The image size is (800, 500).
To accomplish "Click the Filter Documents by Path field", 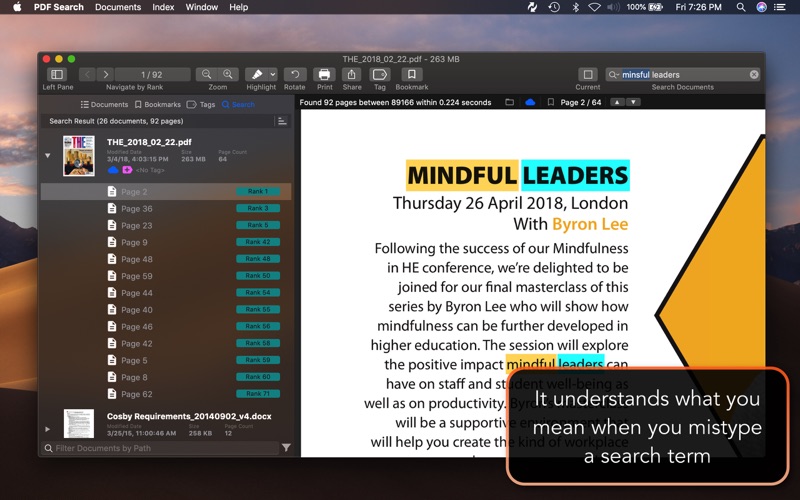I will click(161, 448).
